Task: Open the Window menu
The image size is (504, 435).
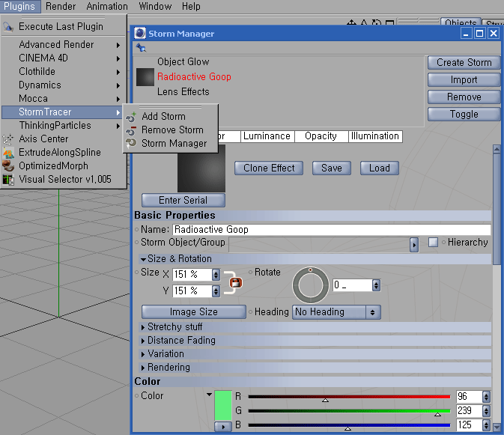Action: (155, 7)
